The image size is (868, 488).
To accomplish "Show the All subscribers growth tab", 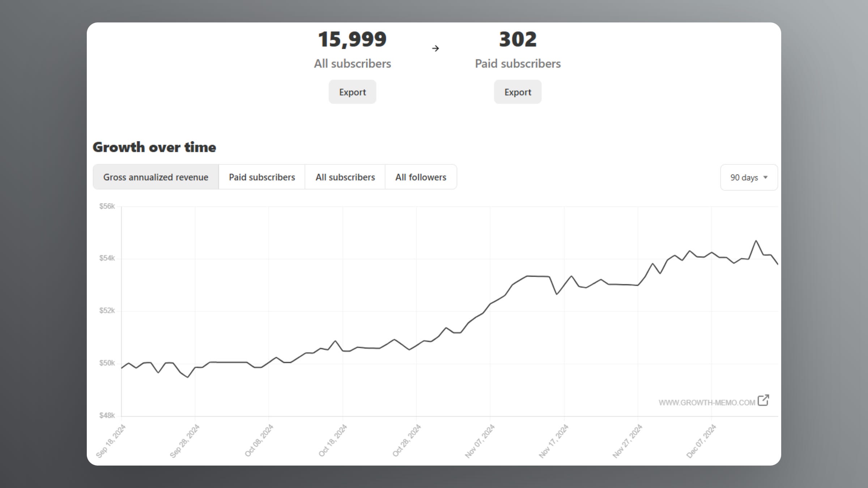I will coord(345,177).
